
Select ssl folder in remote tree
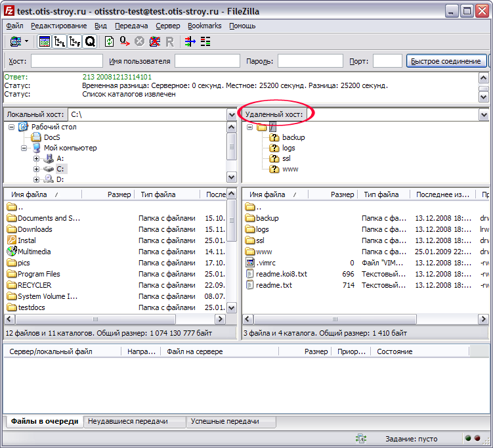[286, 158]
